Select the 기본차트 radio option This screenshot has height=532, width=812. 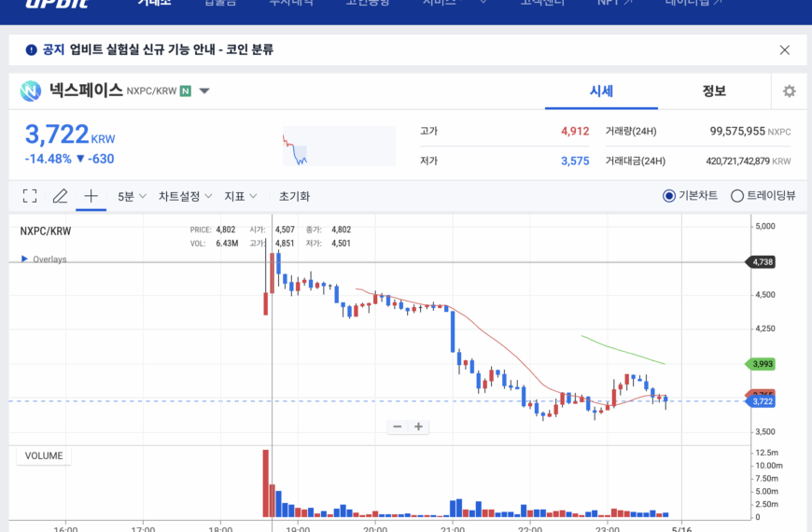coord(690,195)
